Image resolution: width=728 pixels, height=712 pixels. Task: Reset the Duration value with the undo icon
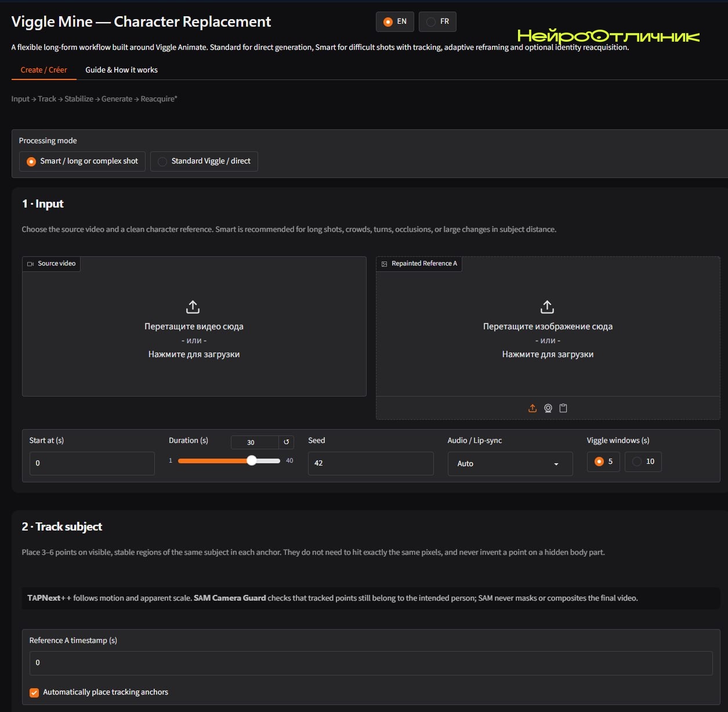coord(286,442)
